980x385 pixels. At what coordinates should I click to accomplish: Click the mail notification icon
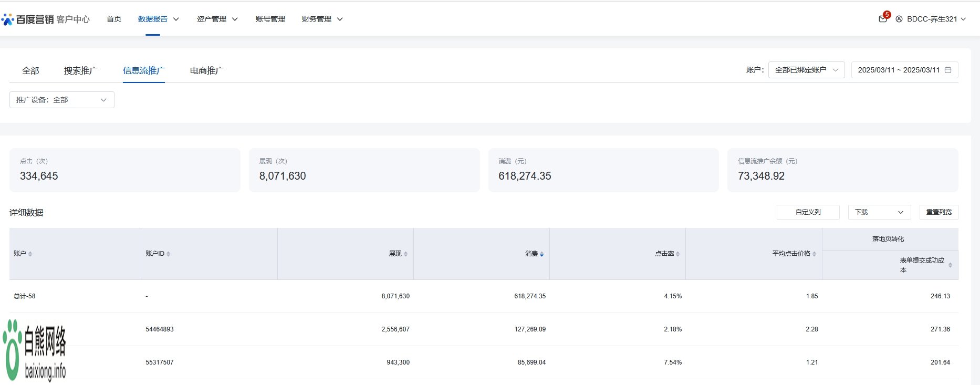click(x=882, y=19)
